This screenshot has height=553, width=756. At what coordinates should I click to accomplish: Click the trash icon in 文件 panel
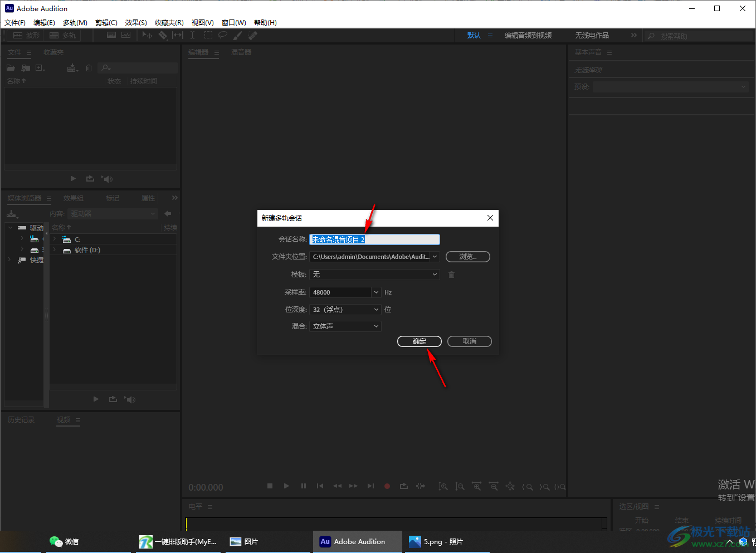[x=89, y=68]
